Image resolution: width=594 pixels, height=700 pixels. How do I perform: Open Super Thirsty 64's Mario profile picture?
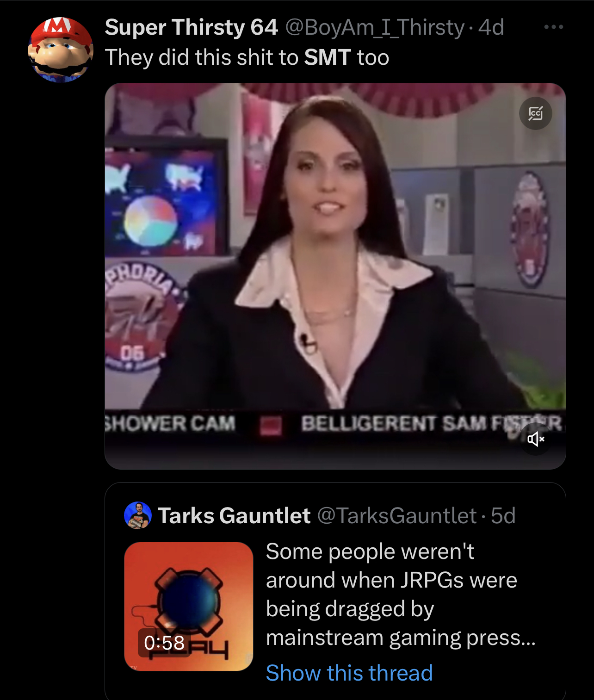tap(61, 50)
